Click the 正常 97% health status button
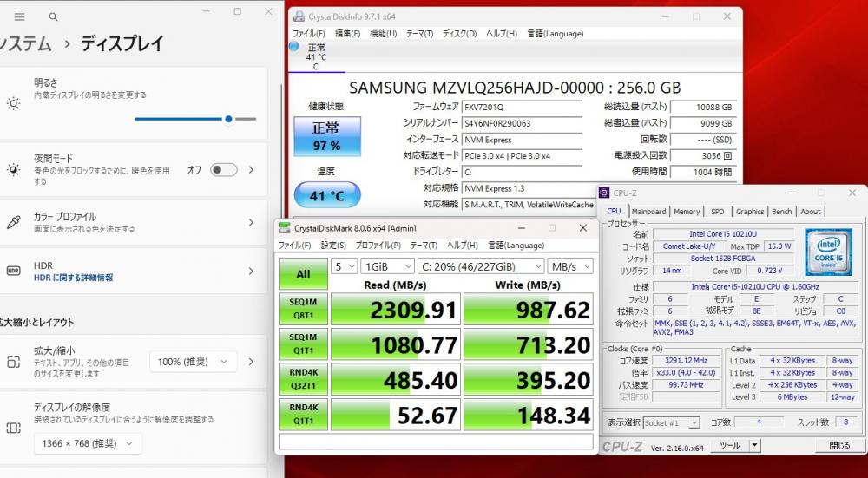The image size is (868, 478). 327,136
